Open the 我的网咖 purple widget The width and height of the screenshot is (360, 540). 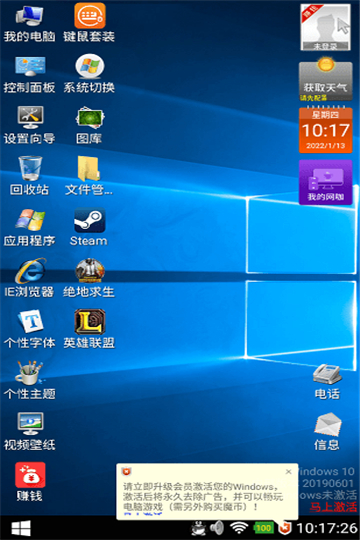[x=326, y=182]
